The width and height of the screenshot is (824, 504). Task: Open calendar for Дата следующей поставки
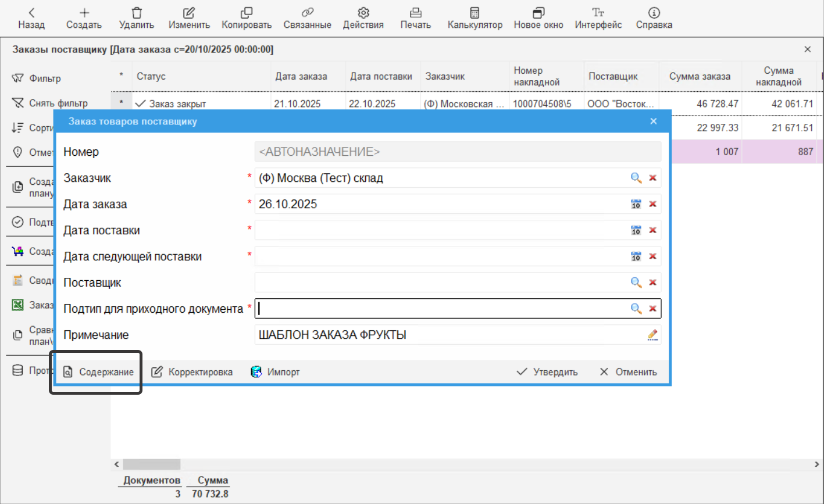[636, 256]
